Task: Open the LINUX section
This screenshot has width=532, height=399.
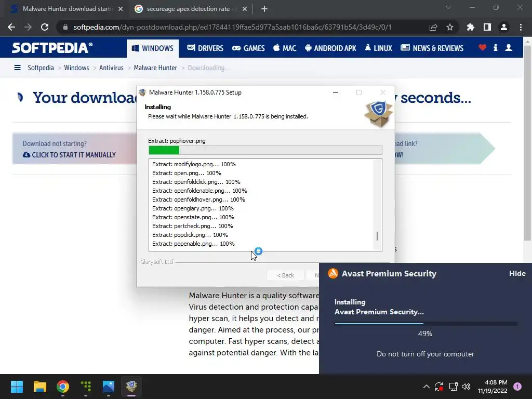Action: pos(378,48)
